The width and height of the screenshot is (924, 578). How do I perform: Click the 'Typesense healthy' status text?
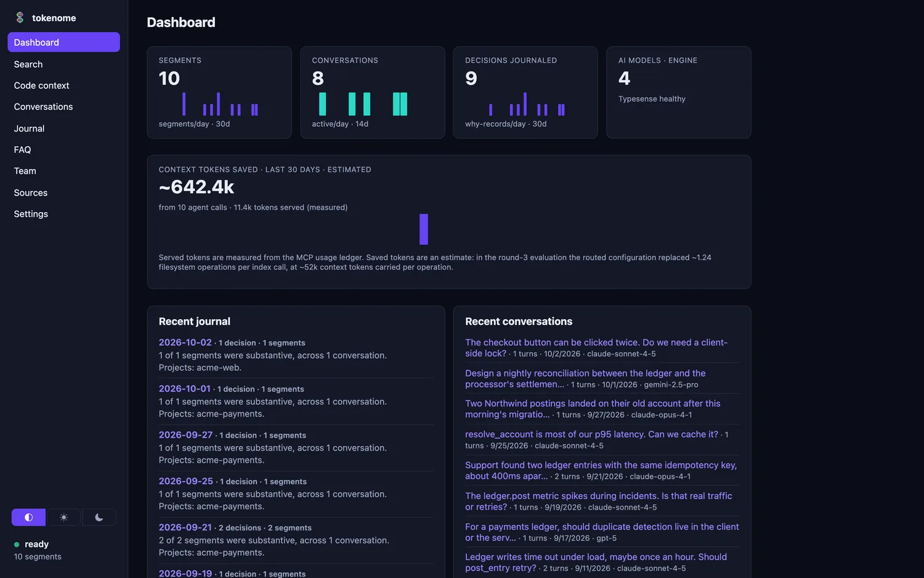point(652,99)
